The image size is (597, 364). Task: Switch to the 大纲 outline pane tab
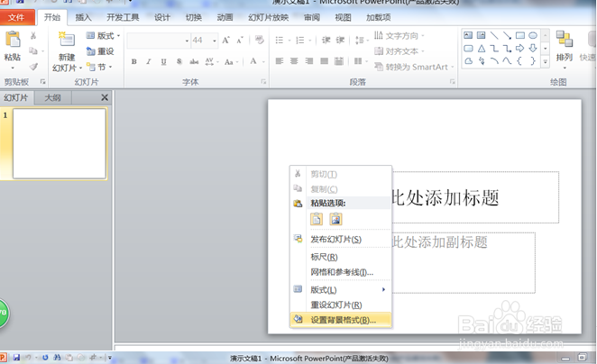coord(52,97)
